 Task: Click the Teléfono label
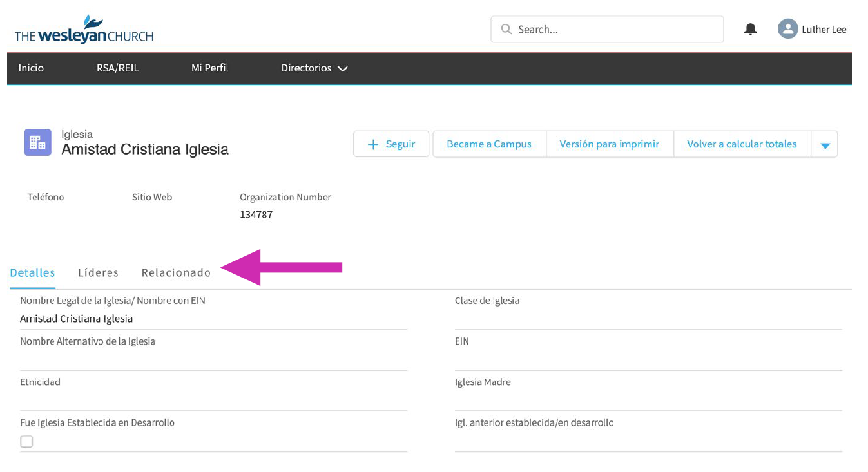point(46,197)
